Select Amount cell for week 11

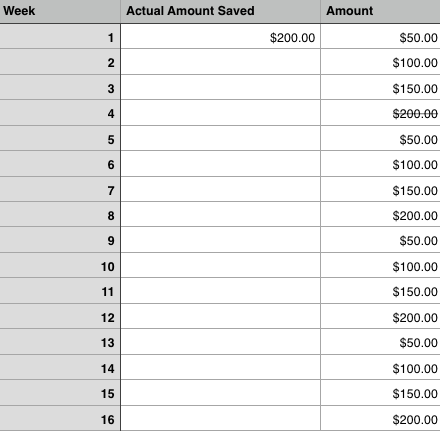point(380,291)
